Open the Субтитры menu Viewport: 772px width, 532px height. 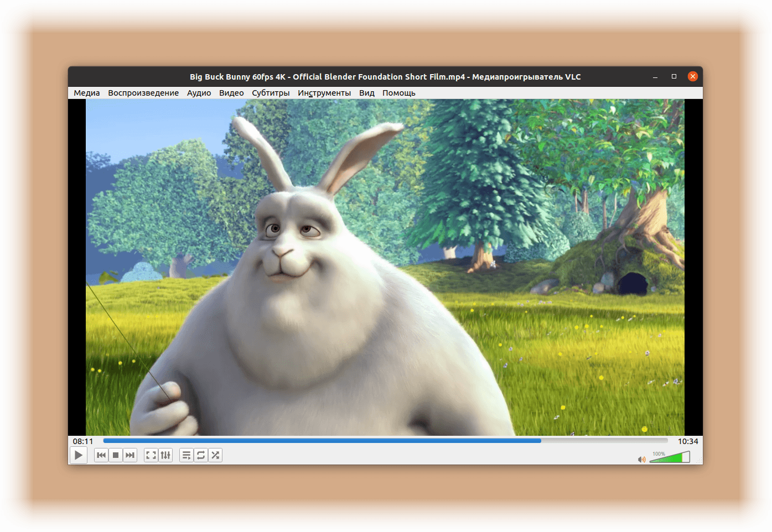tap(271, 93)
